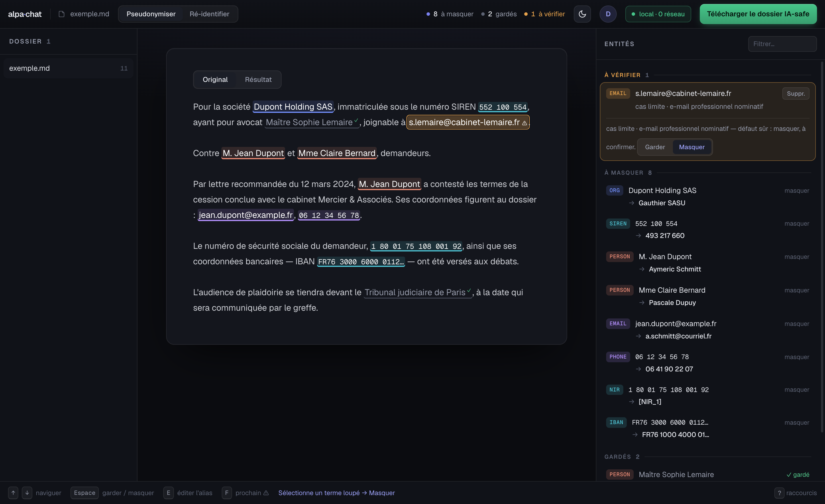Screen dimensions: 825x504
Task: Click alias 'FR76 1000 4000 01…' under IBAN
Action: (675, 434)
